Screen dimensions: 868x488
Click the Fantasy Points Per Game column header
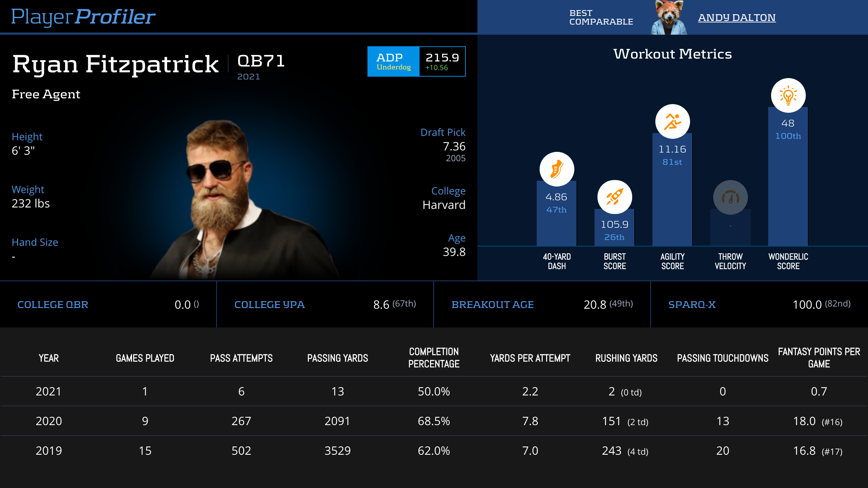[x=819, y=358]
